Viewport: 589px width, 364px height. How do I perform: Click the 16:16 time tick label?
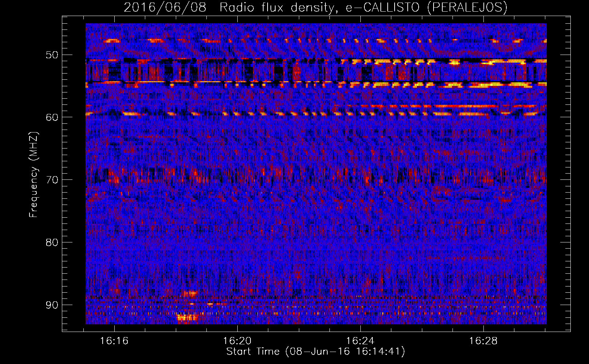114,341
